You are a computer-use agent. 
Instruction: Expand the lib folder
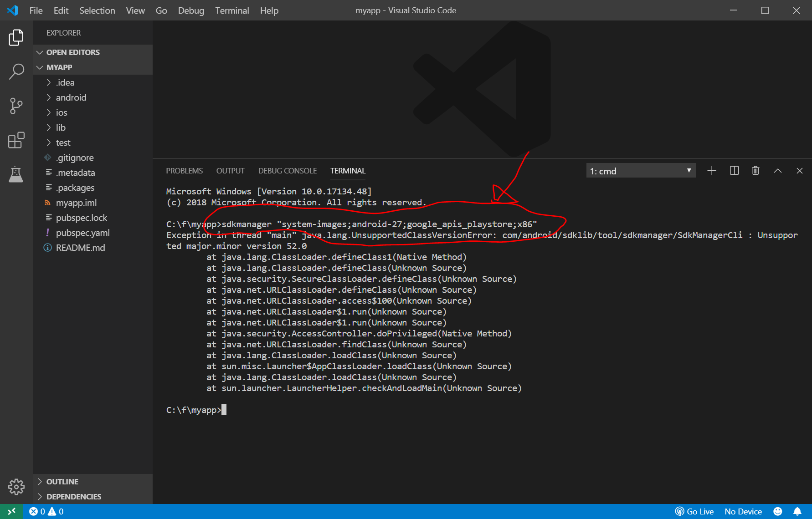coord(93,127)
